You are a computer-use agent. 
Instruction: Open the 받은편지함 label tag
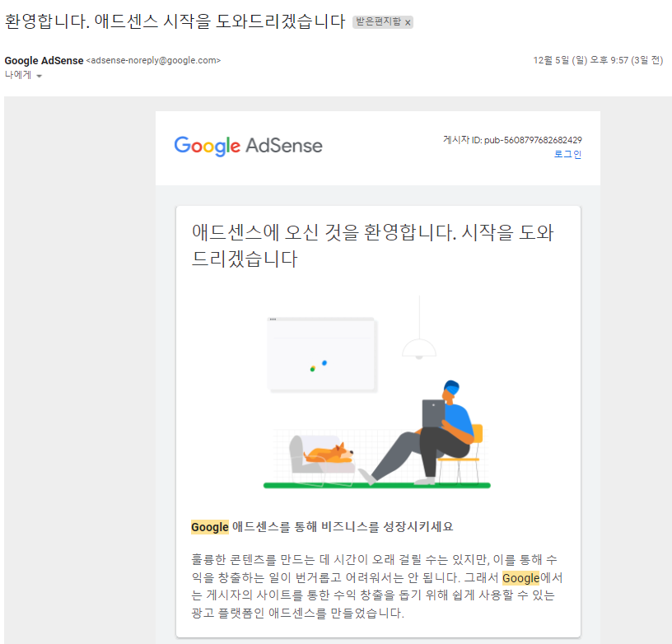[x=378, y=22]
